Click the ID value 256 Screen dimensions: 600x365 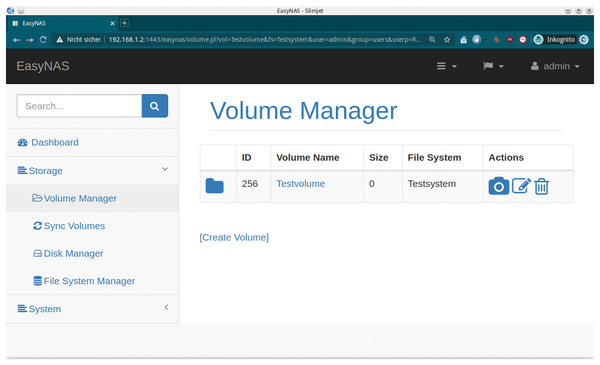250,184
